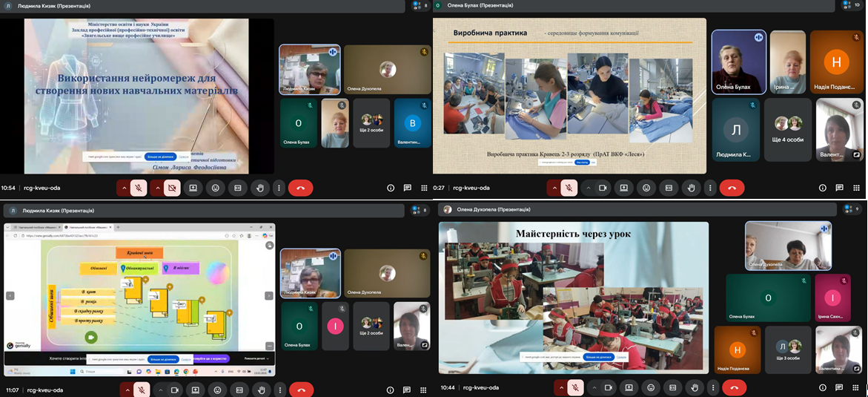Expand audio settings arrow in 10:54 meeting
Viewport: 868px width, 397px height.
coord(124,188)
